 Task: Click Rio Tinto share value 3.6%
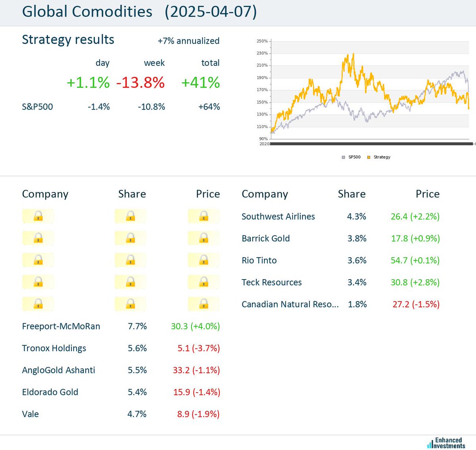357,260
